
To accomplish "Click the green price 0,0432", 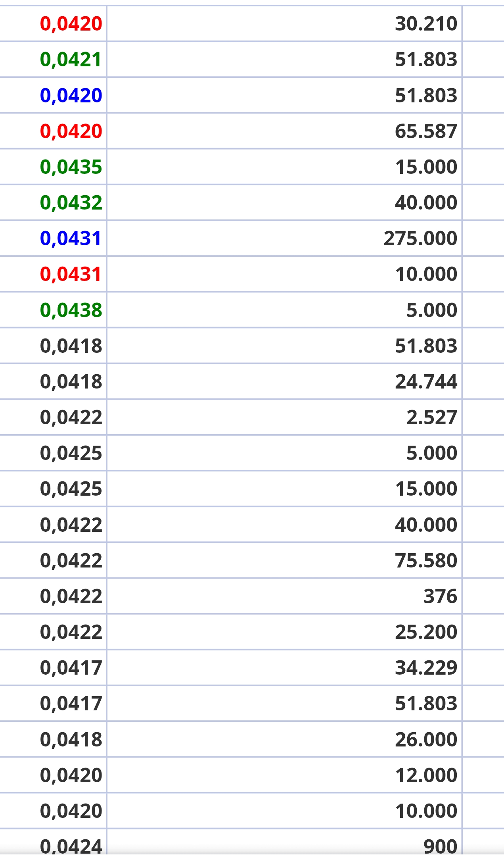I will pyautogui.click(x=71, y=203).
